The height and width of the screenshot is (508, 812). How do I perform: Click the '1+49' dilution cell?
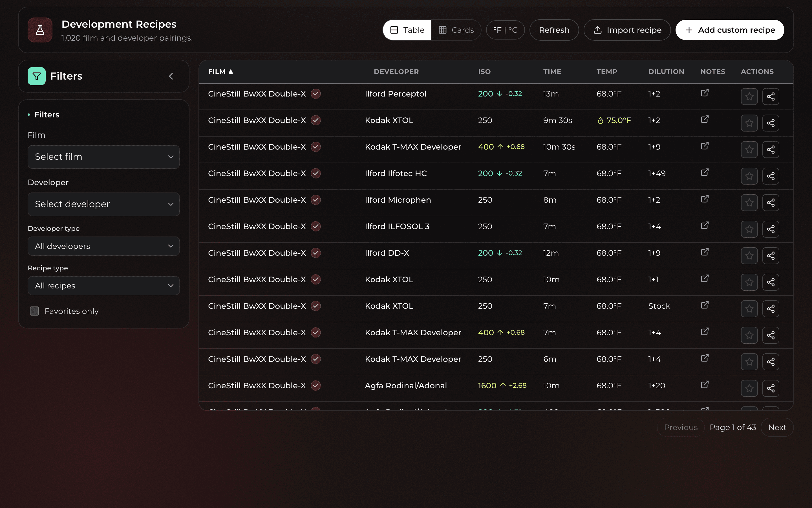(657, 173)
